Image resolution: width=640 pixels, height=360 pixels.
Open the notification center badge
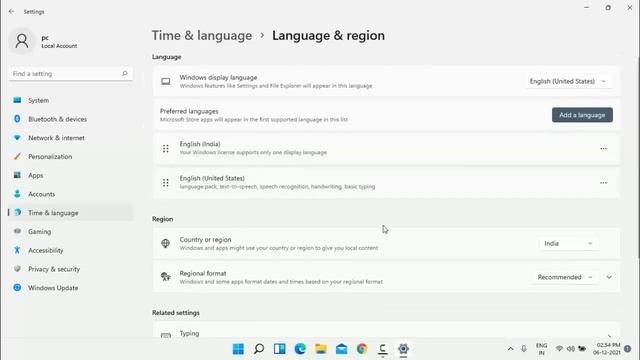click(x=628, y=349)
